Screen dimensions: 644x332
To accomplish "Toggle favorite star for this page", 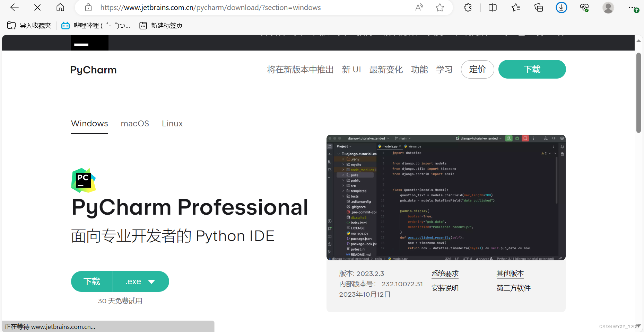I will (x=440, y=7).
